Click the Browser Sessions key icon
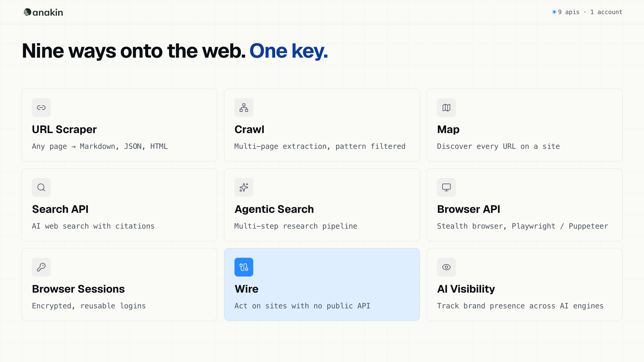This screenshot has height=362, width=644. (x=41, y=267)
